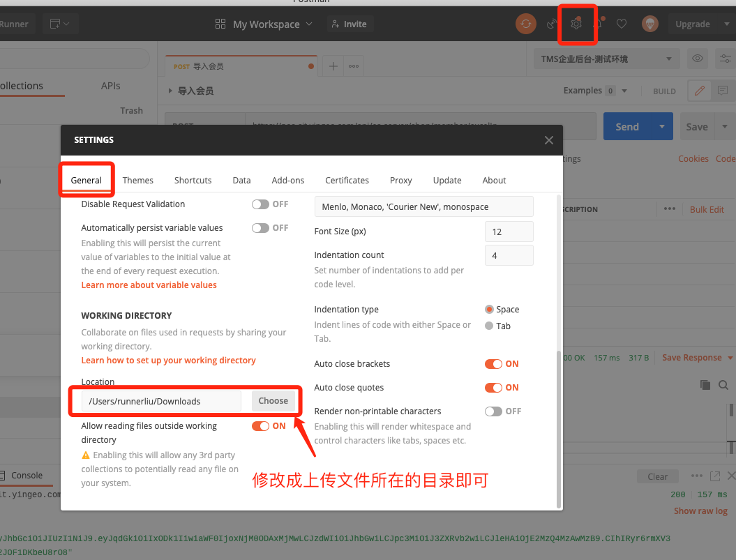The width and height of the screenshot is (736, 560).
Task: Switch to the About settings tab
Action: click(494, 180)
